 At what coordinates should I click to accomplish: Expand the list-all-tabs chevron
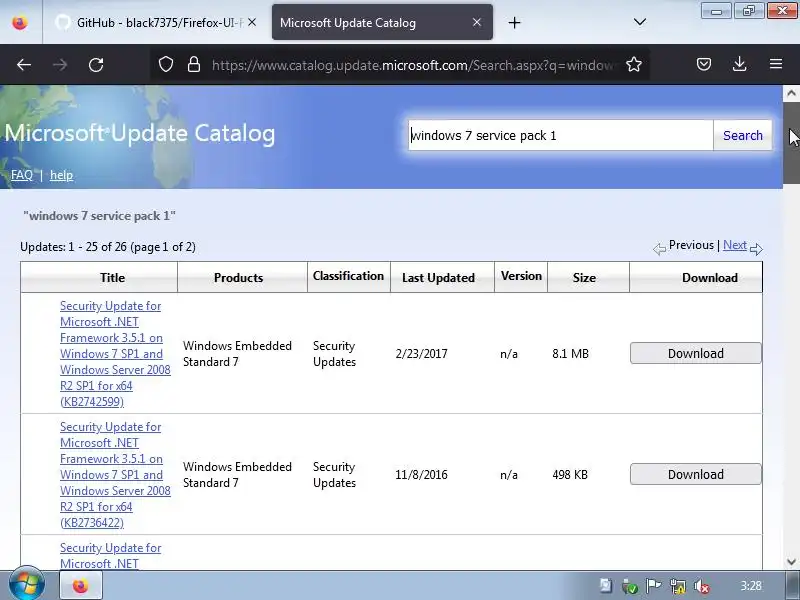pos(640,22)
